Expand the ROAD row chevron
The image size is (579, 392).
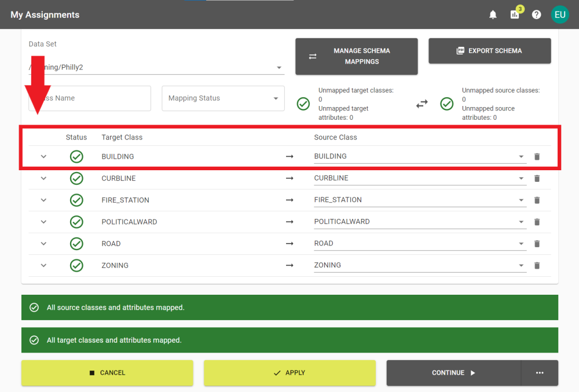[x=43, y=244]
